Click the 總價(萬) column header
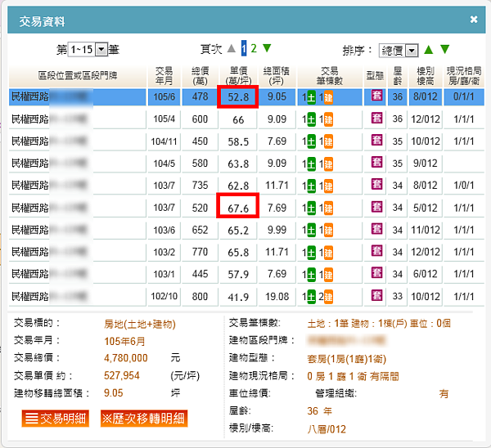This screenshot has width=491, height=448. pos(200,76)
